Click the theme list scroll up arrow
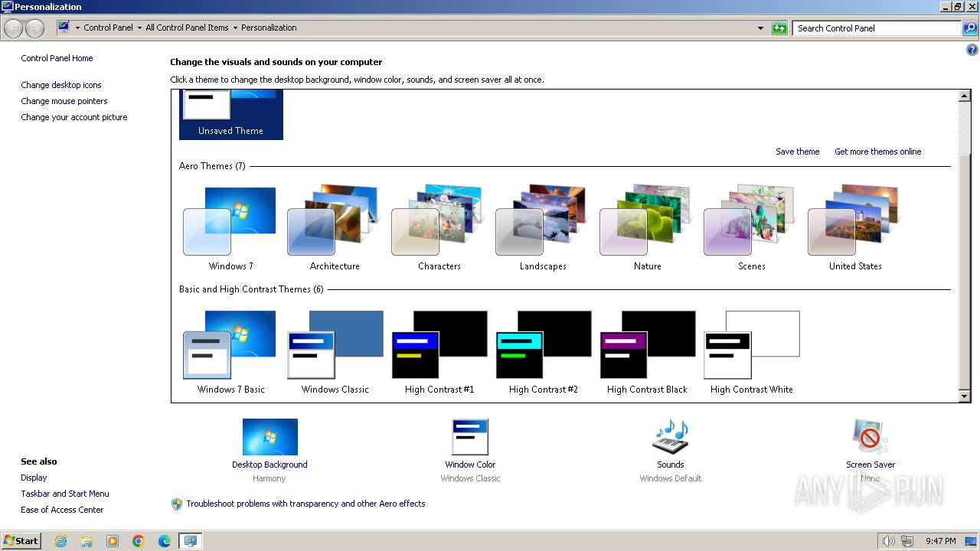The image size is (980, 551). [965, 96]
